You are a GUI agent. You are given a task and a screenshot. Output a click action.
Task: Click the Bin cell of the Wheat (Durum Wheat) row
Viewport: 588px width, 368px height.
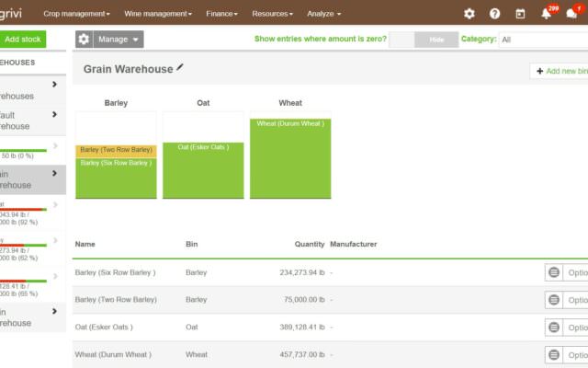(x=197, y=354)
